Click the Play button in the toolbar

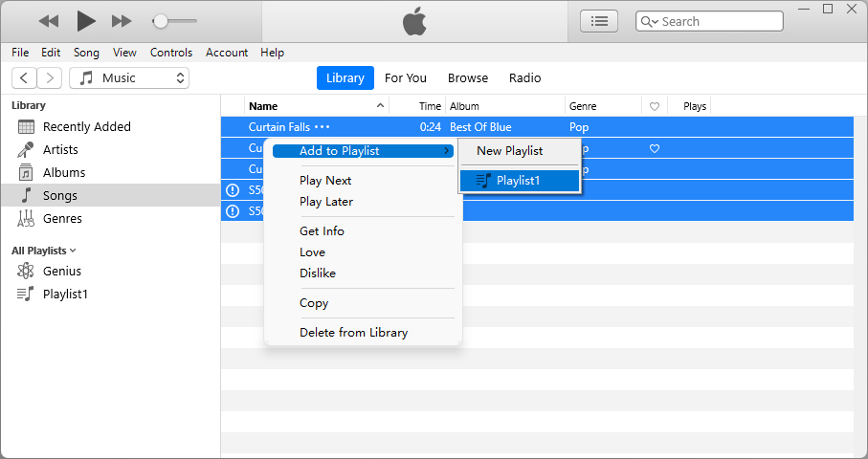[86, 20]
